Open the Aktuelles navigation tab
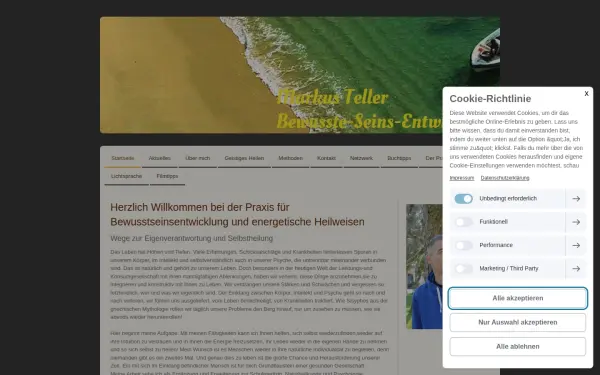This screenshot has width=600, height=375. pyautogui.click(x=160, y=158)
